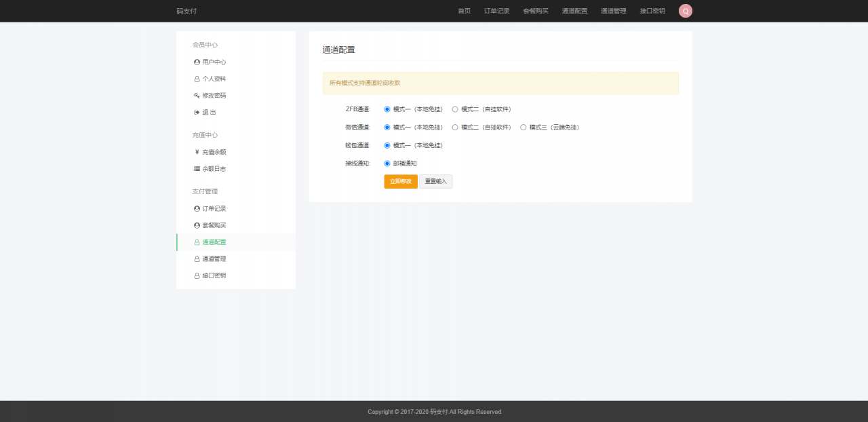Screen dimensions: 868x422
Task: Click the icon next to 套餐购买 in sidebar
Action: pos(196,225)
